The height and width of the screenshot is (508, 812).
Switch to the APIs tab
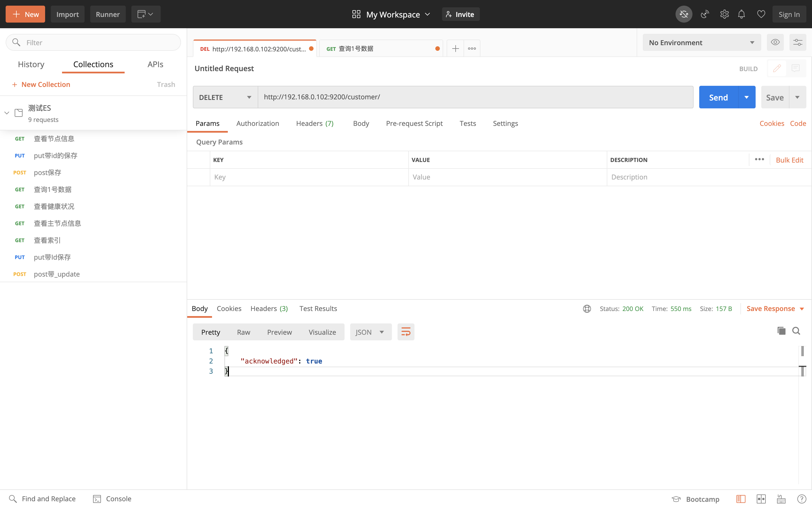[x=155, y=64]
